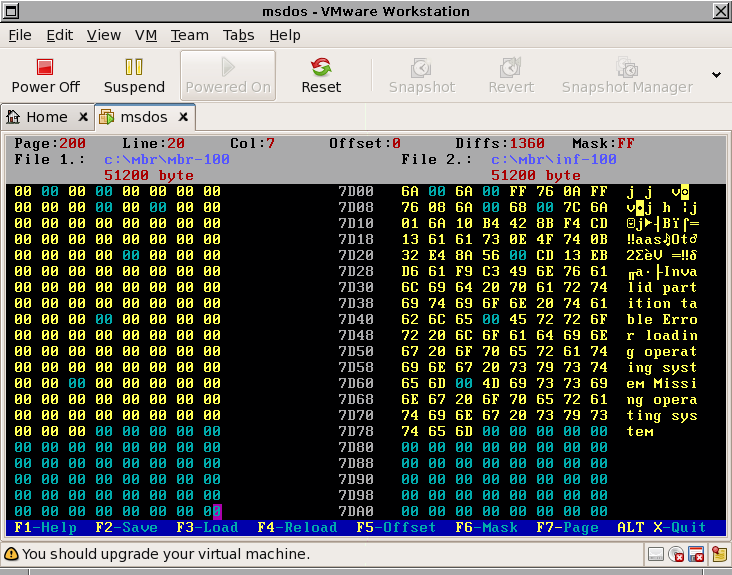Click the Mask value FF

click(x=626, y=143)
